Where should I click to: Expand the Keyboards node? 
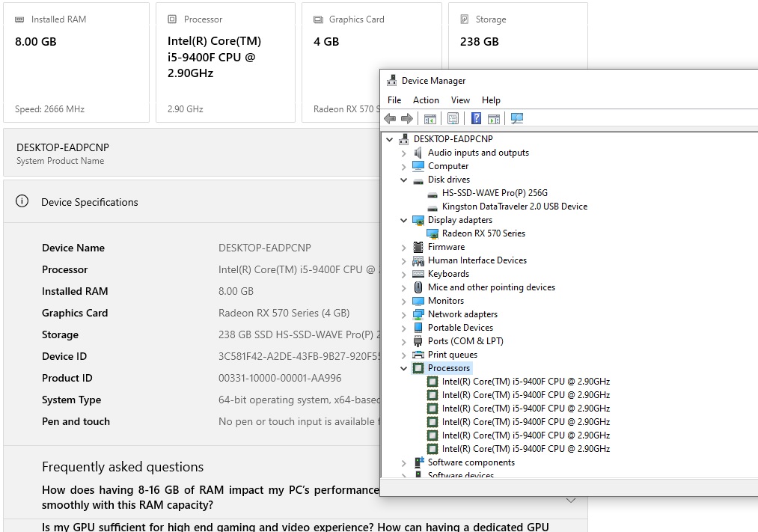403,275
